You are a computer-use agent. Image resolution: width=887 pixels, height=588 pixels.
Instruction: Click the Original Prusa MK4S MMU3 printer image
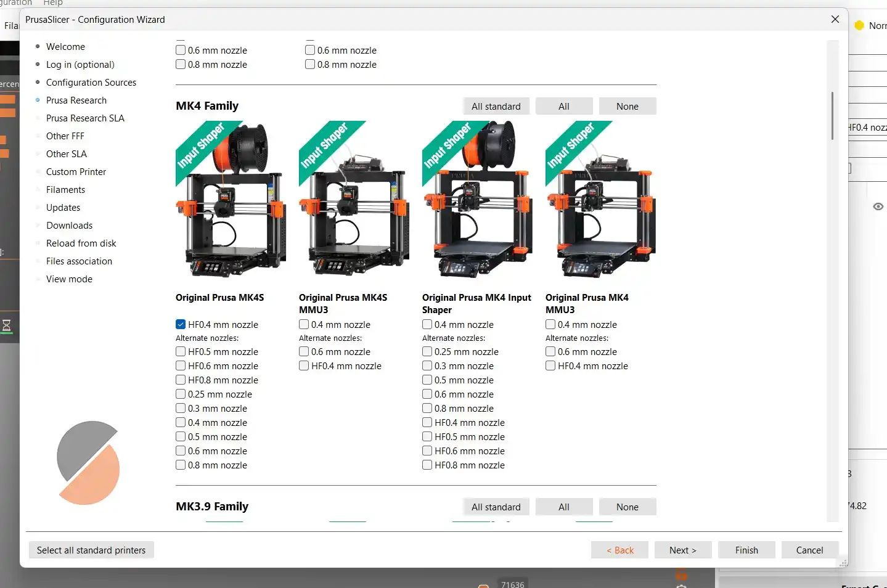pyautogui.click(x=354, y=199)
